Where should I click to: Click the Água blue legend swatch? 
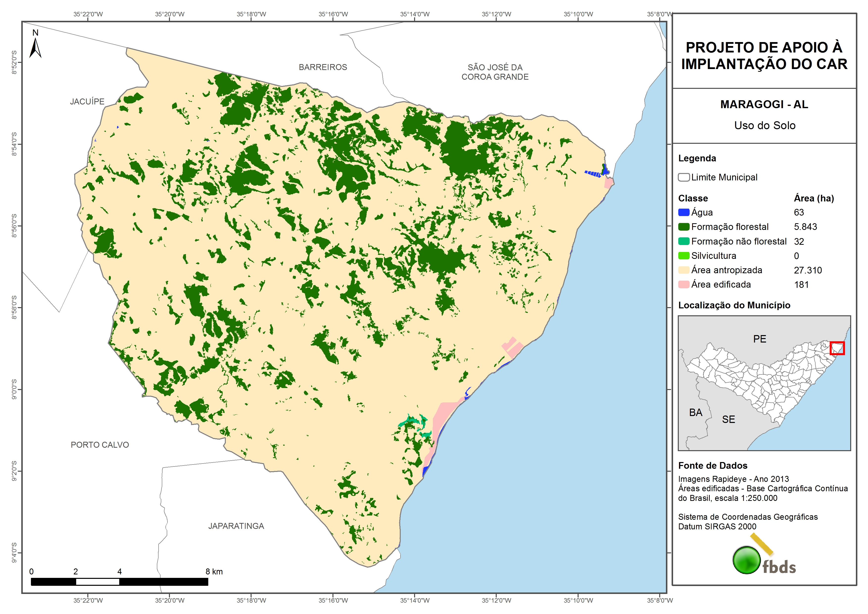click(683, 213)
